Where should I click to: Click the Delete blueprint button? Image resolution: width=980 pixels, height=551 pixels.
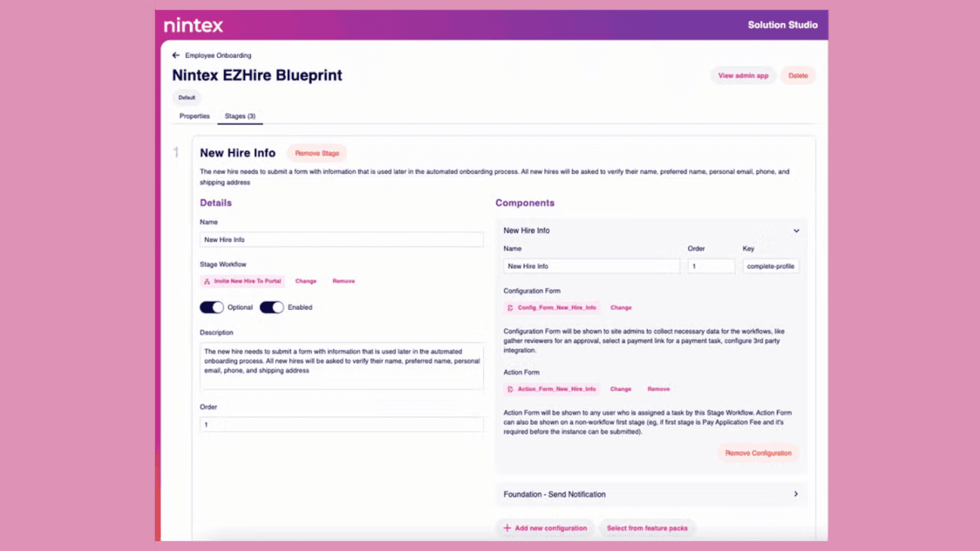pos(798,76)
